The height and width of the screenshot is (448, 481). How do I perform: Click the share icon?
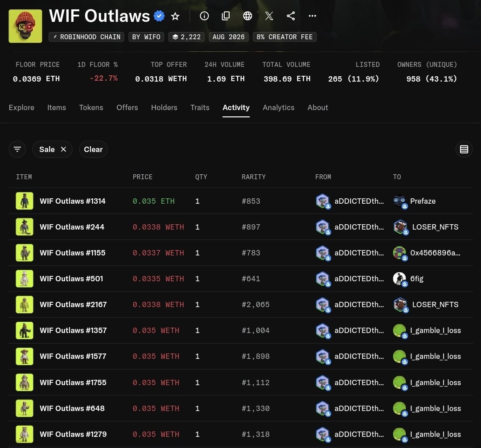(291, 16)
